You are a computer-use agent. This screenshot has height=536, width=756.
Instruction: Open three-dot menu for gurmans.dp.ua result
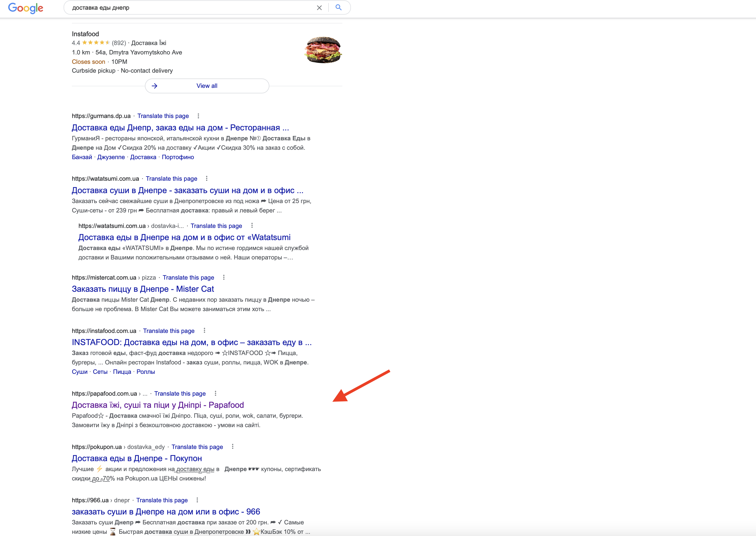coord(198,116)
